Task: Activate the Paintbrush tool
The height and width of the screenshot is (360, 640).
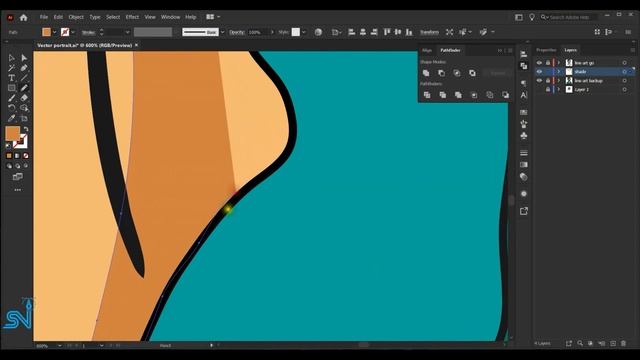Action: click(x=11, y=98)
